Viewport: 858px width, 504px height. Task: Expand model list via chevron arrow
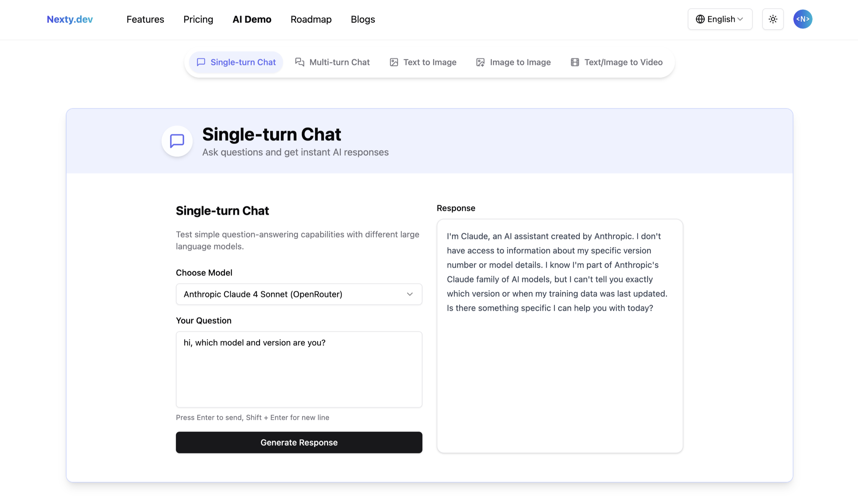pyautogui.click(x=410, y=294)
